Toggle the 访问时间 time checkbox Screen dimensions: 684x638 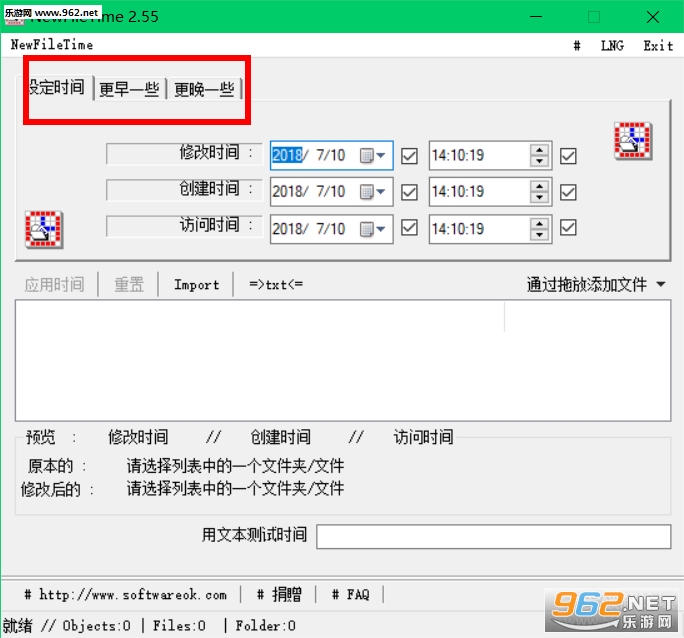click(x=568, y=228)
